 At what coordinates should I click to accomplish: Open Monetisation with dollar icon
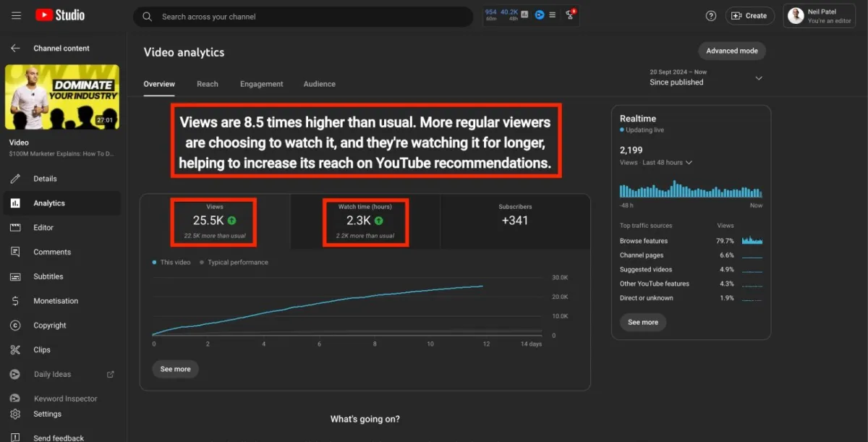click(55, 301)
